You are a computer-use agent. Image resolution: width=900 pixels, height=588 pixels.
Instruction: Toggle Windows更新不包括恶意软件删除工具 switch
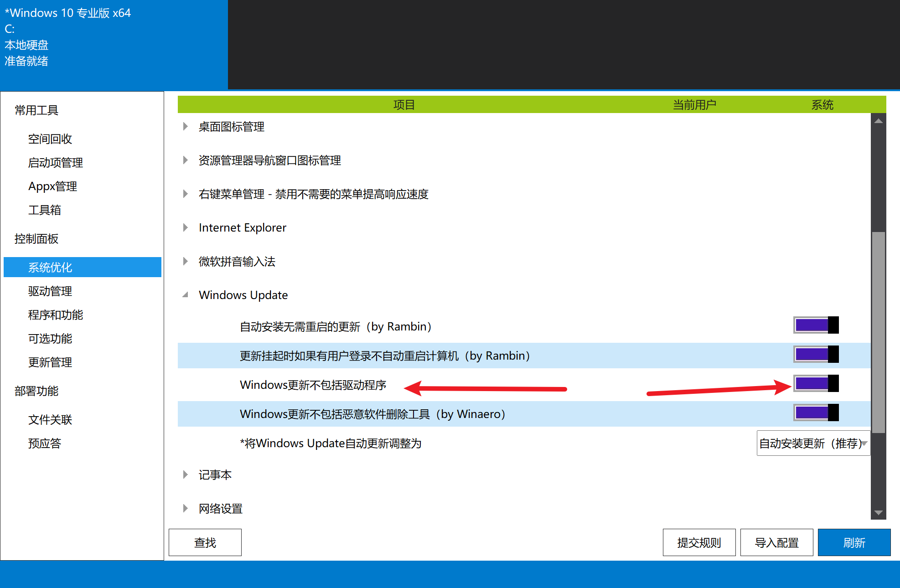pyautogui.click(x=816, y=413)
